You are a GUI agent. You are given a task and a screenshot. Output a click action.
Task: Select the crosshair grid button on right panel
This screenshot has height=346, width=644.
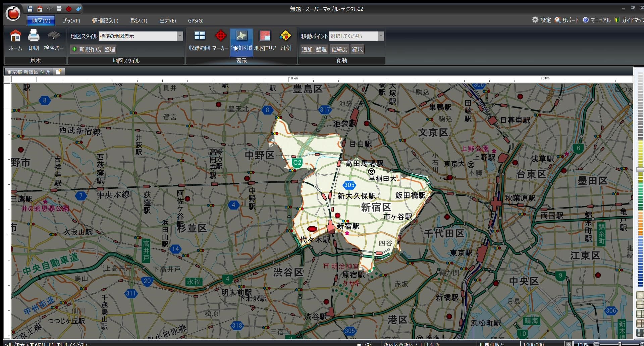click(x=640, y=295)
